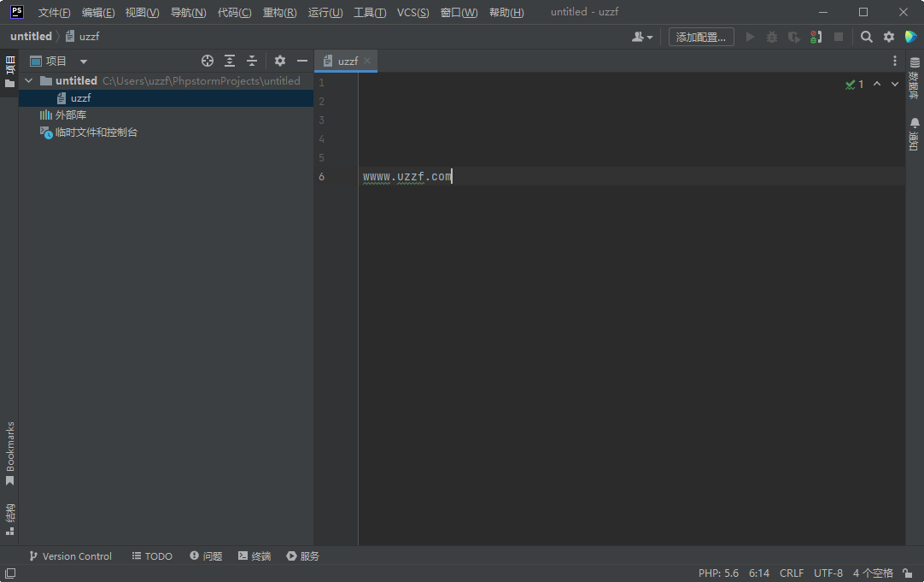Click the inspections checkmark widget
Screen dimensions: 924x582
[x=855, y=85]
